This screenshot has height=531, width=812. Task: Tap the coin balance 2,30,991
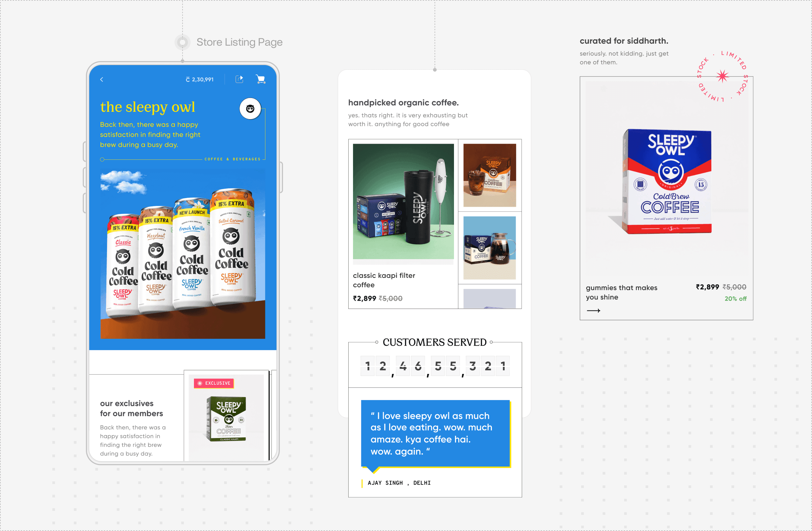coord(200,80)
